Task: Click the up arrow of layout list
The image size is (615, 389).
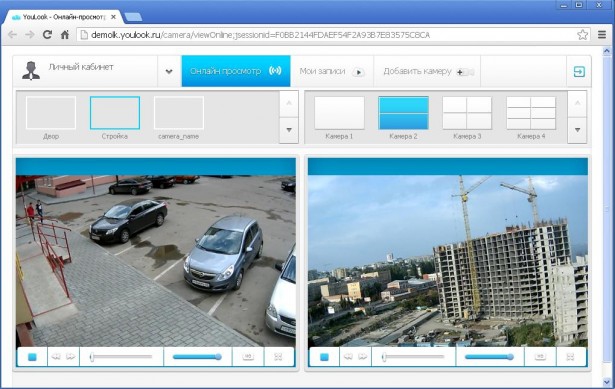Action: click(x=577, y=104)
